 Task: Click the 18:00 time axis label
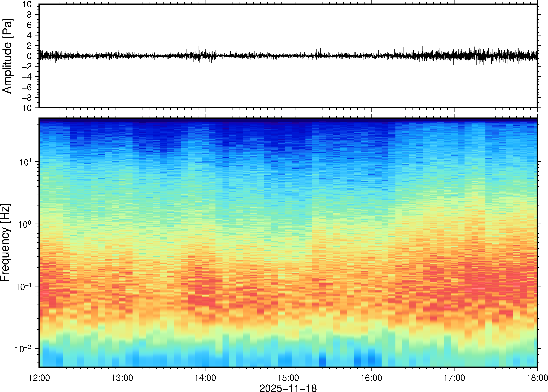click(x=537, y=378)
